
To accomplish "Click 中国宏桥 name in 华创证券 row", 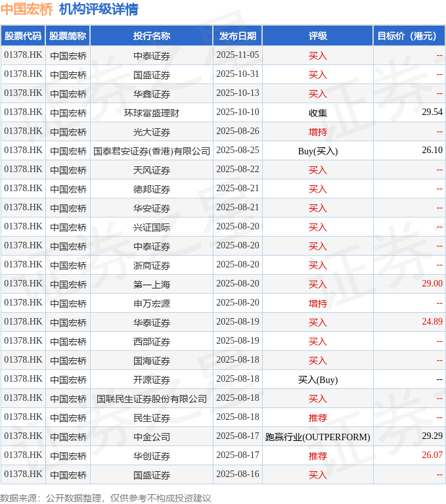I will (x=68, y=456).
